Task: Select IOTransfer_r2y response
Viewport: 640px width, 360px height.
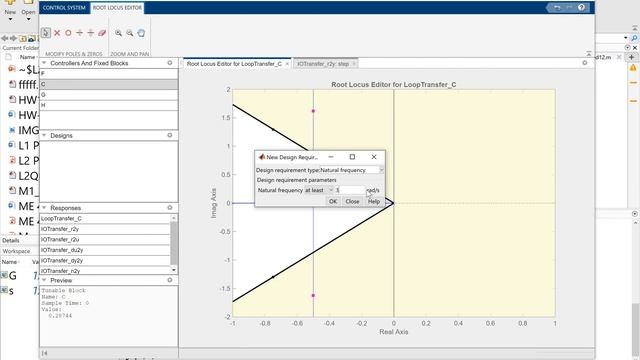Action: (104, 229)
